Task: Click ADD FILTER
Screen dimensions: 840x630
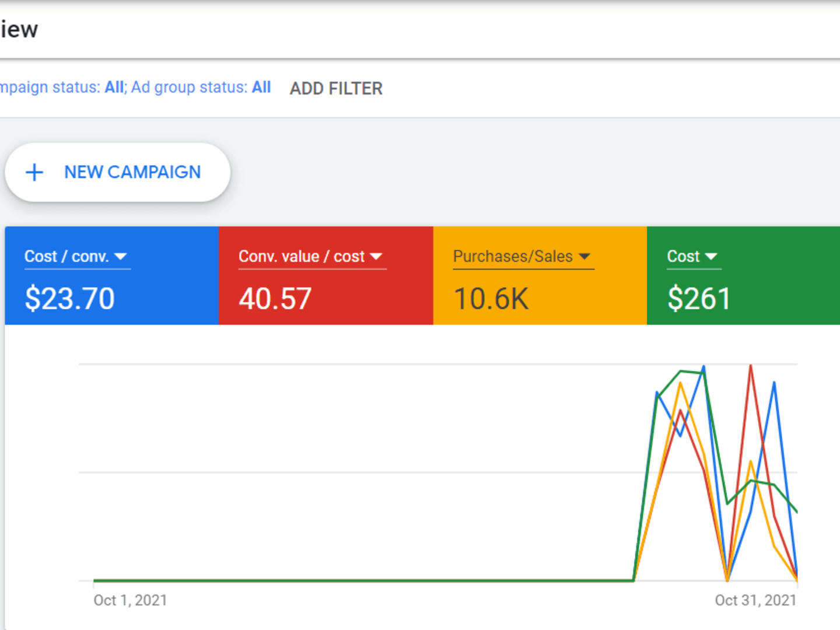Action: (x=336, y=89)
